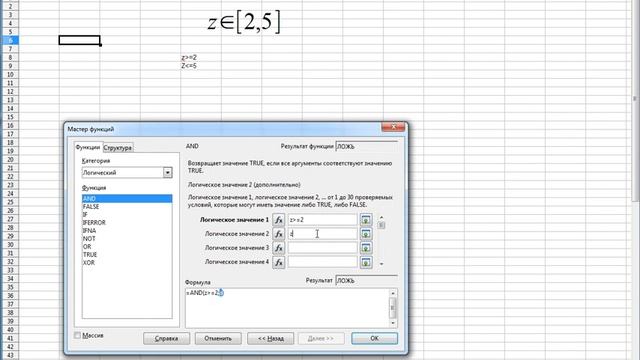Image resolution: width=640 pixels, height=360 pixels.
Task: Select TRUE in the function list
Action: click(127, 254)
